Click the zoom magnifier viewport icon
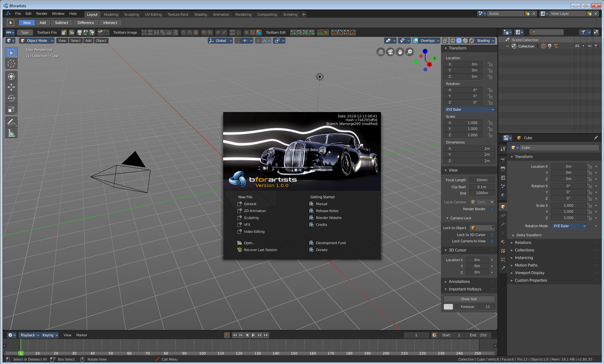 (409, 52)
